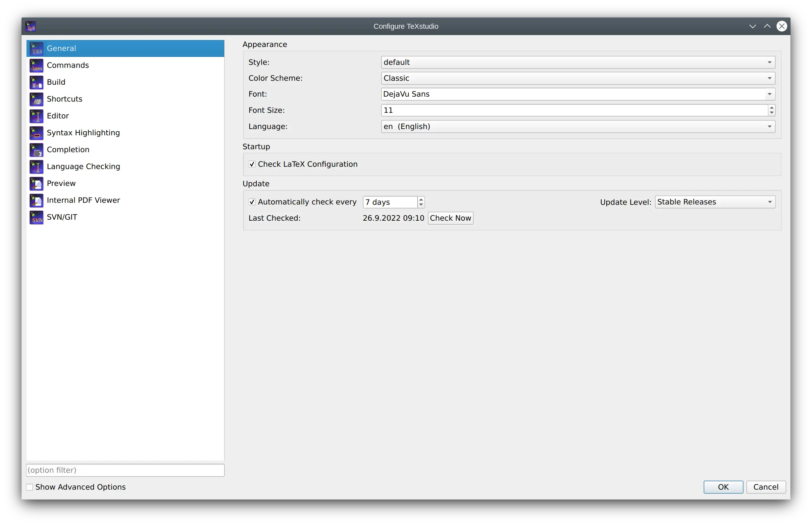This screenshot has height=525, width=812.
Task: Navigate to Build settings
Action: (x=56, y=82)
